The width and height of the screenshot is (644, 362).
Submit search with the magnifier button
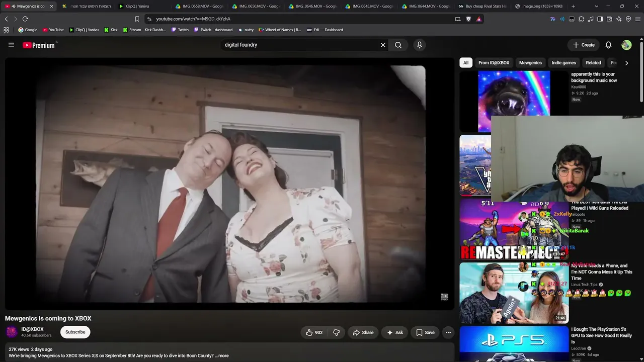[x=398, y=45]
